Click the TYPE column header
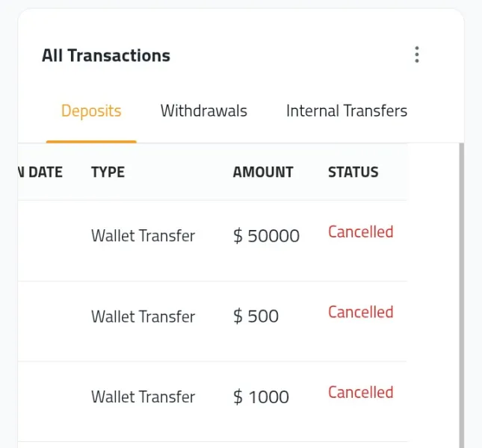The image size is (482, 448). coord(108,172)
